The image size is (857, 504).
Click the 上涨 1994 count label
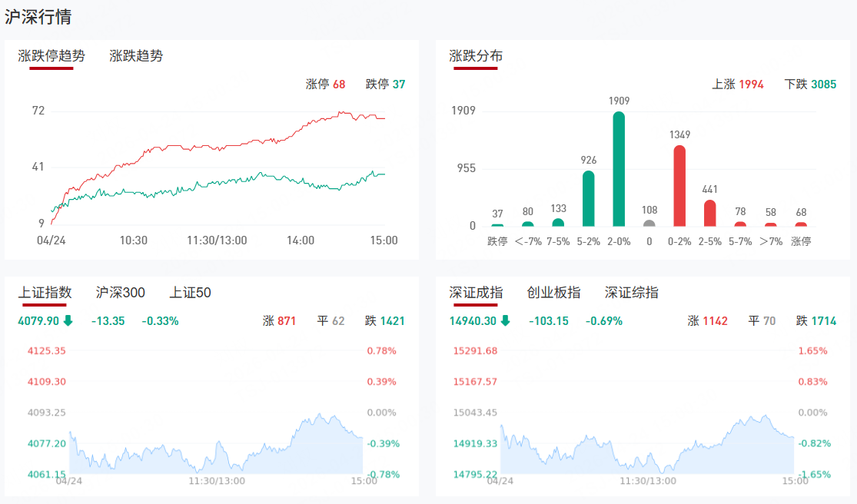(737, 85)
